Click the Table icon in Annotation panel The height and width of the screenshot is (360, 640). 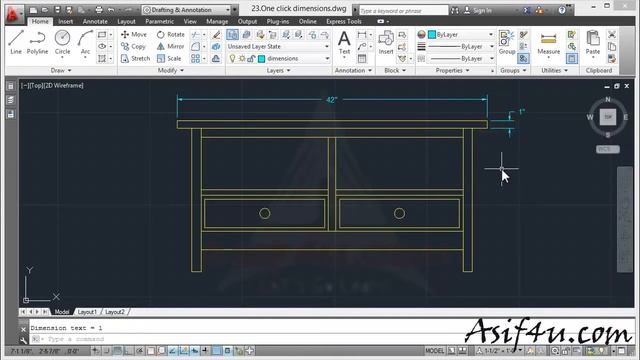(362, 59)
